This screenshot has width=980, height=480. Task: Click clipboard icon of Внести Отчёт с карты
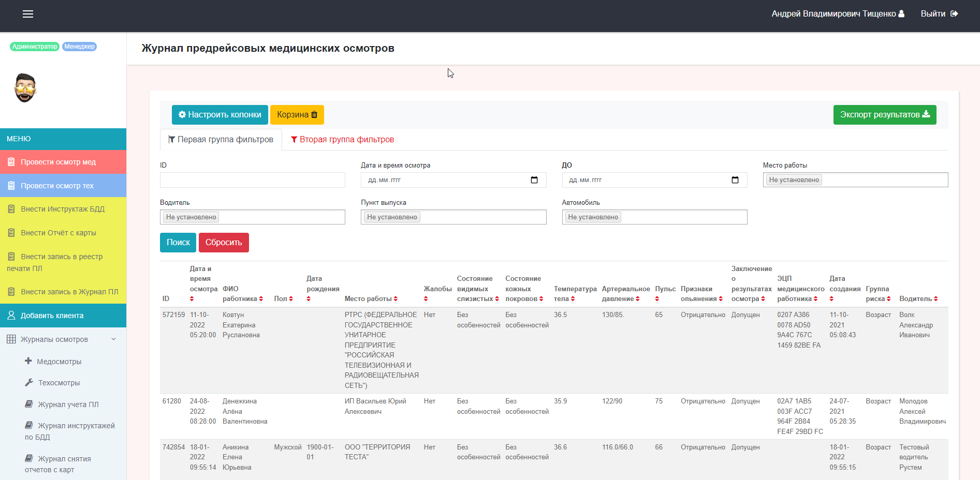tap(11, 233)
